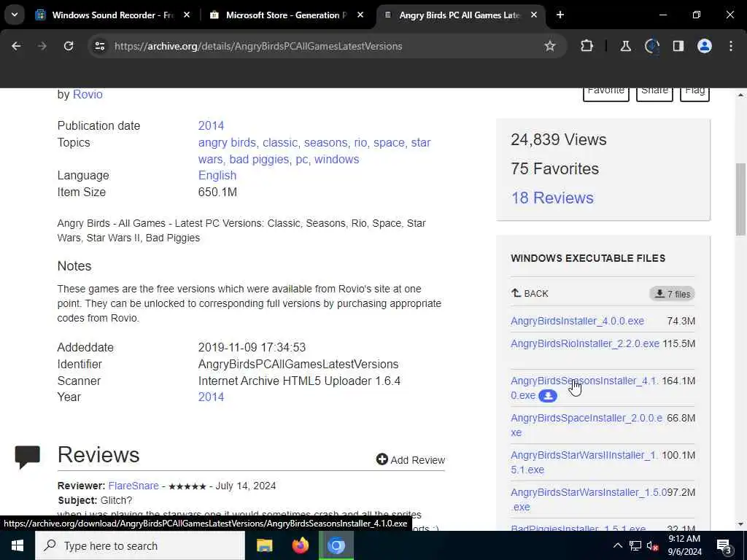Download AngryBirdsSpaceInstaller_2.0.0.exe
This screenshot has width=747, height=560.
coord(587,425)
